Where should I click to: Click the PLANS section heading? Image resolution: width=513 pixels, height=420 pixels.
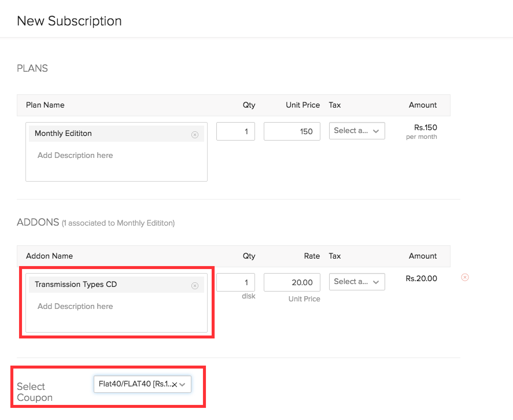32,68
